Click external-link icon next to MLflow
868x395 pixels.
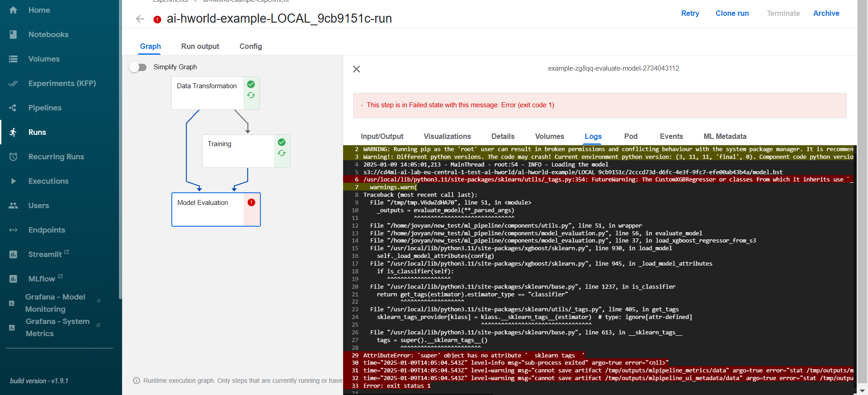(x=61, y=276)
